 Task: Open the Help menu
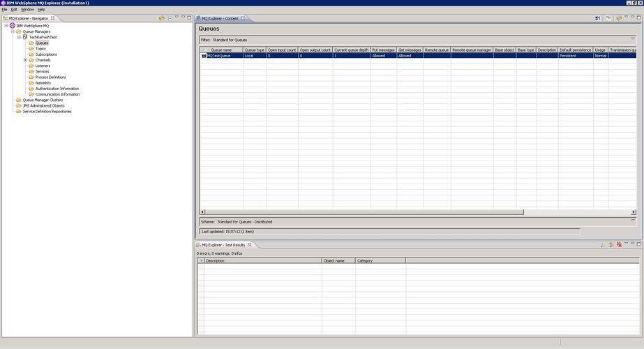(41, 10)
